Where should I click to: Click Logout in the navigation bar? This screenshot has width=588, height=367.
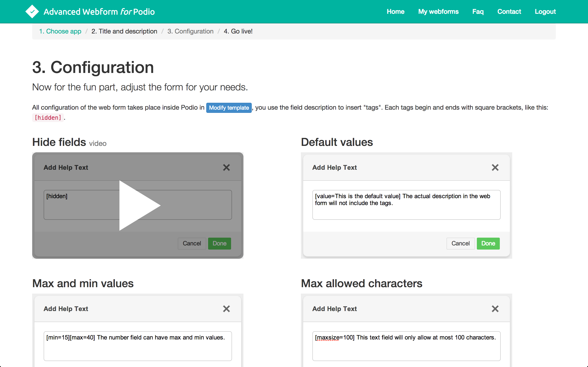tap(545, 12)
